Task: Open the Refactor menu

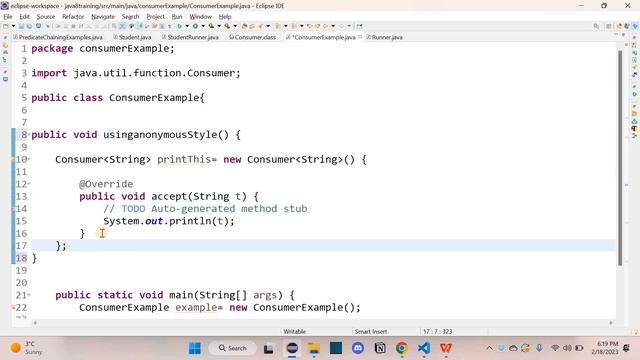Action: pyautogui.click(x=73, y=17)
